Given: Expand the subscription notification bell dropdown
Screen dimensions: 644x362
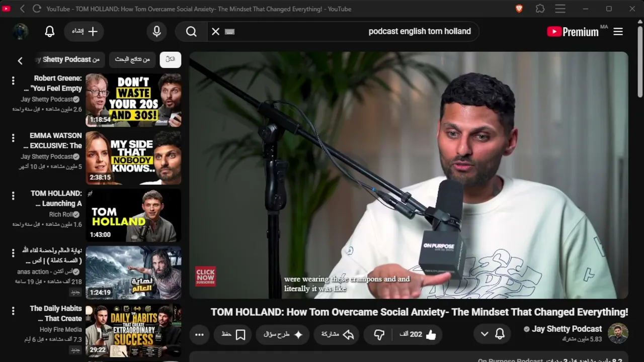Looking at the screenshot, I should pos(492,334).
